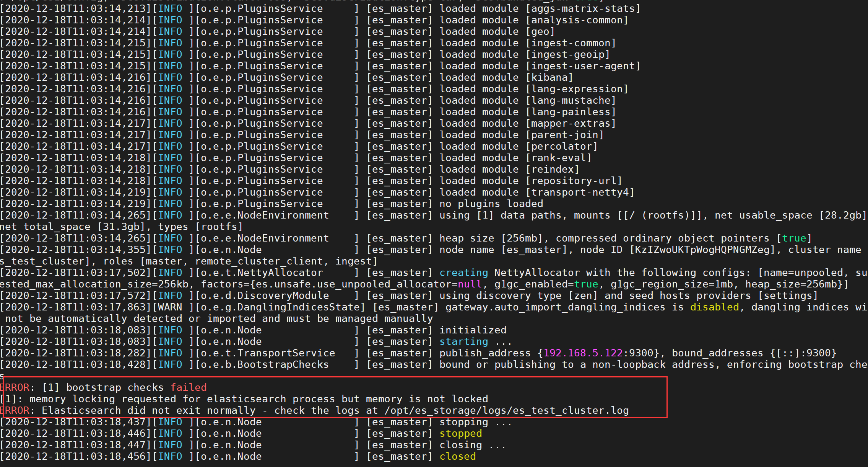The width and height of the screenshot is (868, 467).
Task: Click the yellow "stopped" status word
Action: (461, 433)
